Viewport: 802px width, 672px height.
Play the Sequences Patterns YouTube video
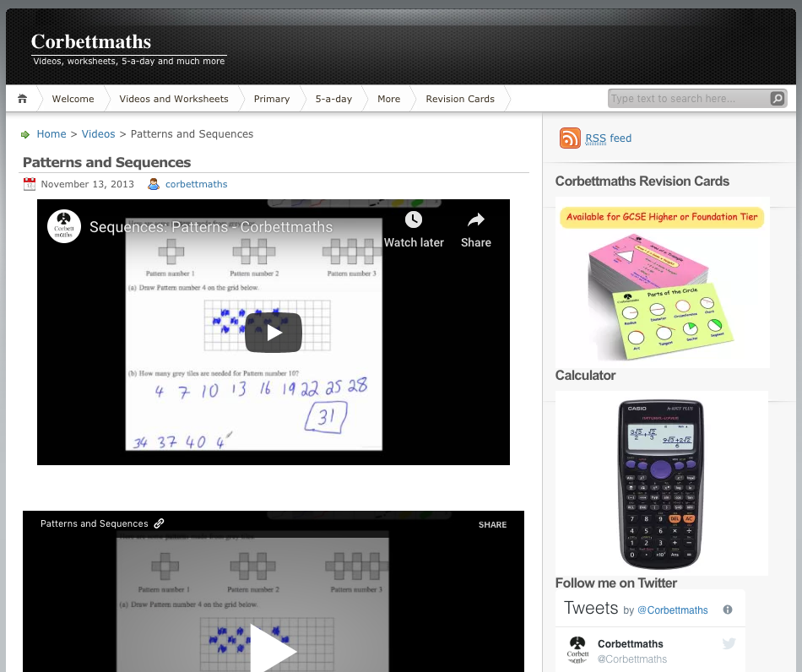[274, 332]
